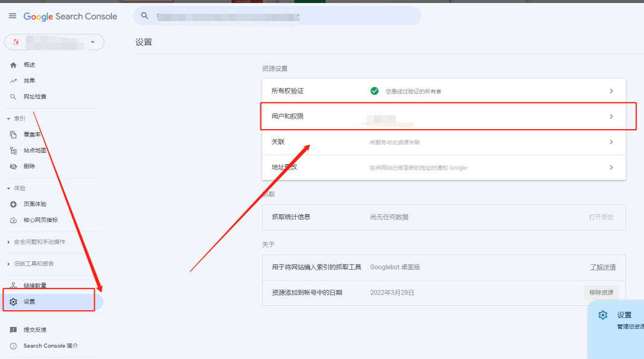
Task: Click the 了解详情 link
Action: coord(602,267)
